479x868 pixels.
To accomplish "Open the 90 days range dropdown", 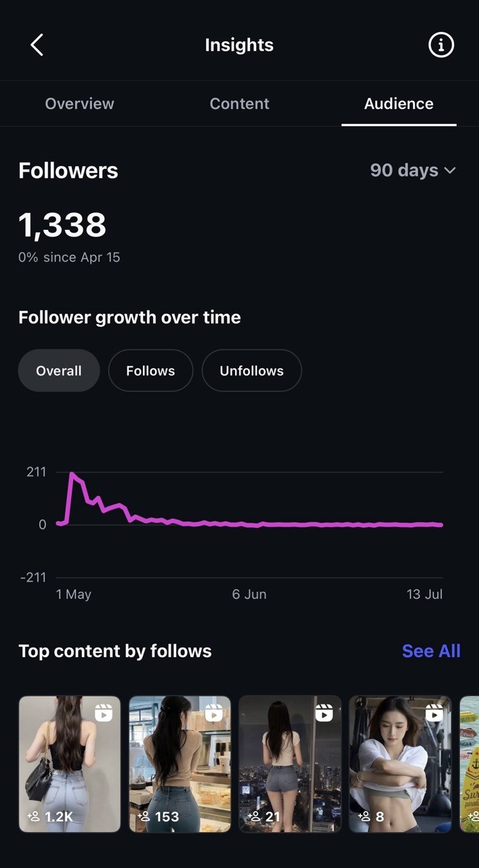I will (x=413, y=170).
